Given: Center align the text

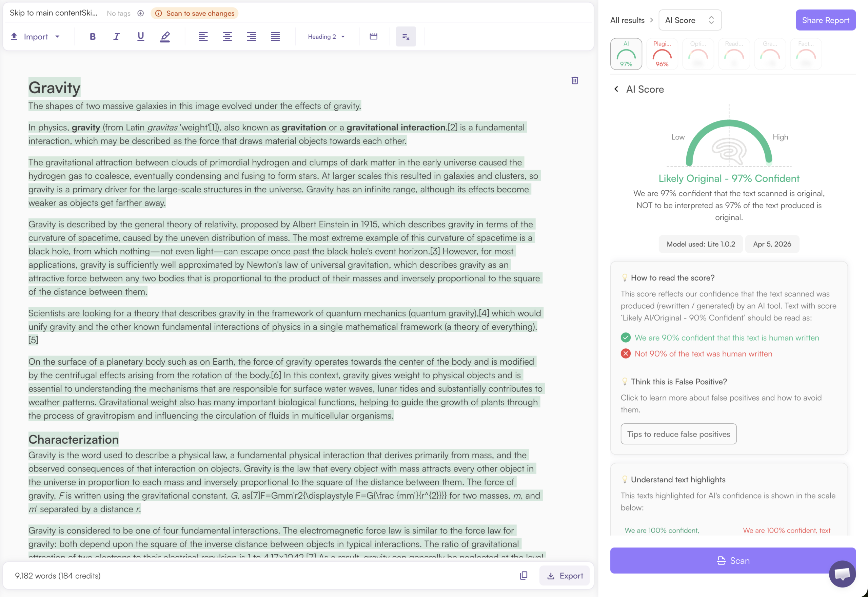Looking at the screenshot, I should [227, 37].
